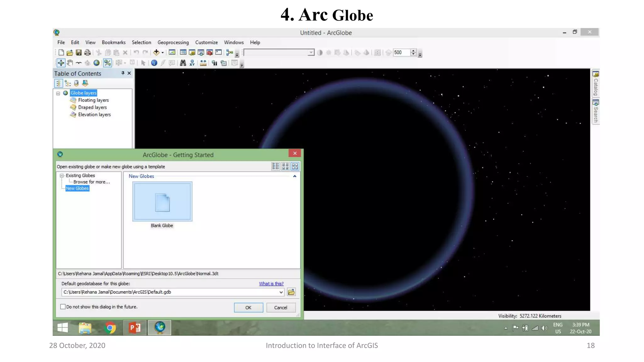This screenshot has width=644, height=362.
Task: Open the ArcToolbox window red toolbox icon
Action: tap(209, 52)
